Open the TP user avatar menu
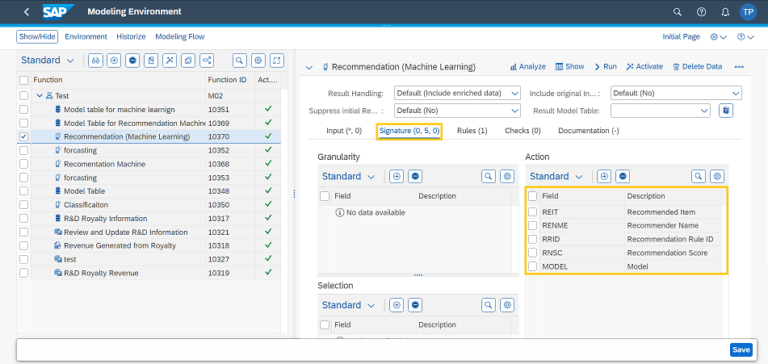Image resolution: width=768 pixels, height=364 pixels. click(748, 12)
